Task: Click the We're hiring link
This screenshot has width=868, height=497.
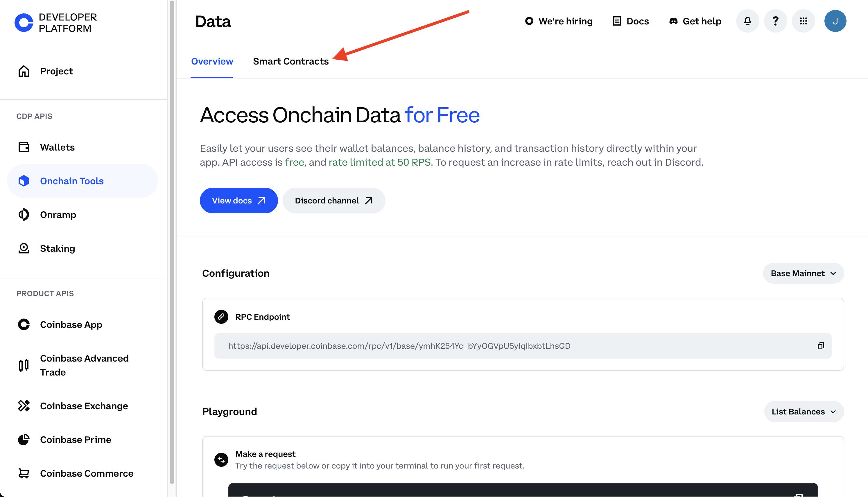Action: [x=559, y=21]
